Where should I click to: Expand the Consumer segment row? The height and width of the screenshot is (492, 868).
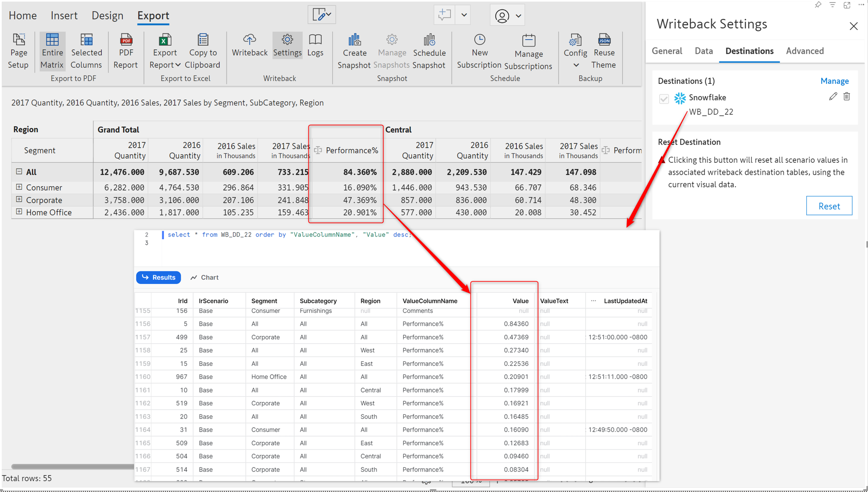tap(19, 187)
